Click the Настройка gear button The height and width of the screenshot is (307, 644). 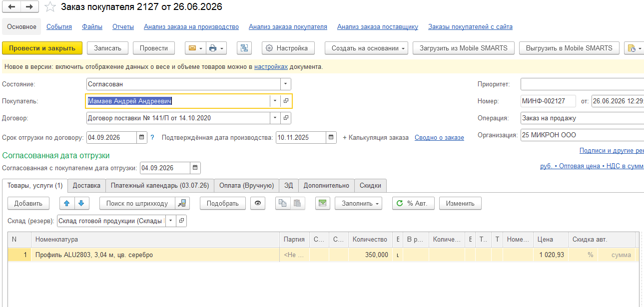[x=288, y=48]
